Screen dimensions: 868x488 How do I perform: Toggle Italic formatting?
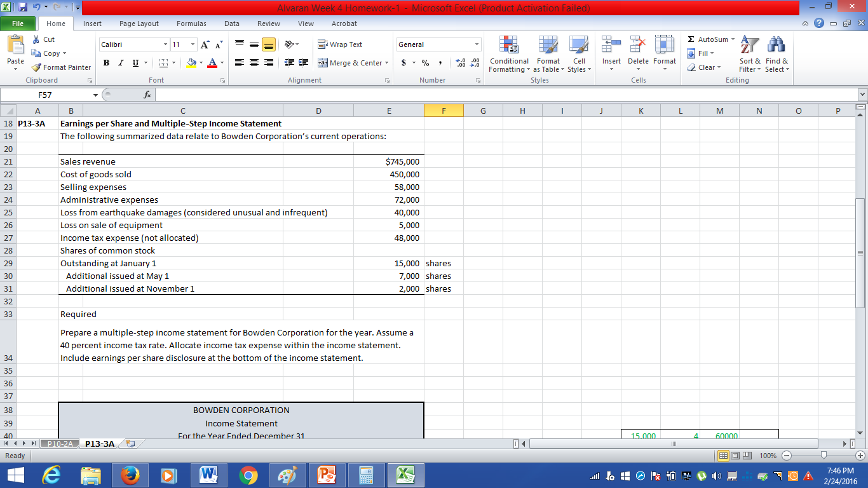[121, 63]
